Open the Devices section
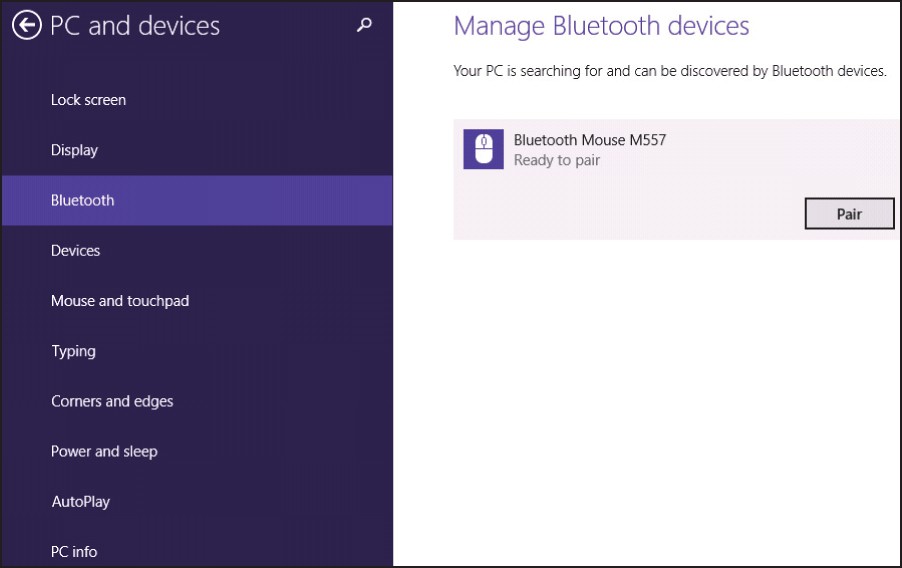The width and height of the screenshot is (902, 568). point(75,250)
